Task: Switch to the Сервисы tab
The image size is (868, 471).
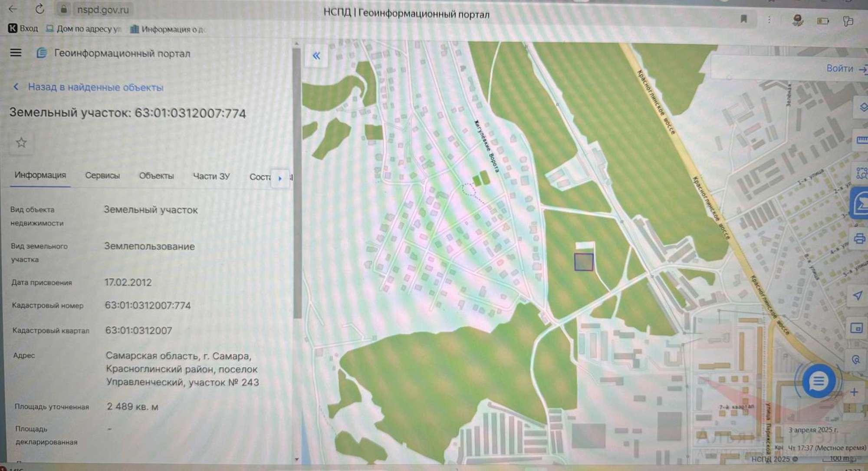Action: point(102,176)
